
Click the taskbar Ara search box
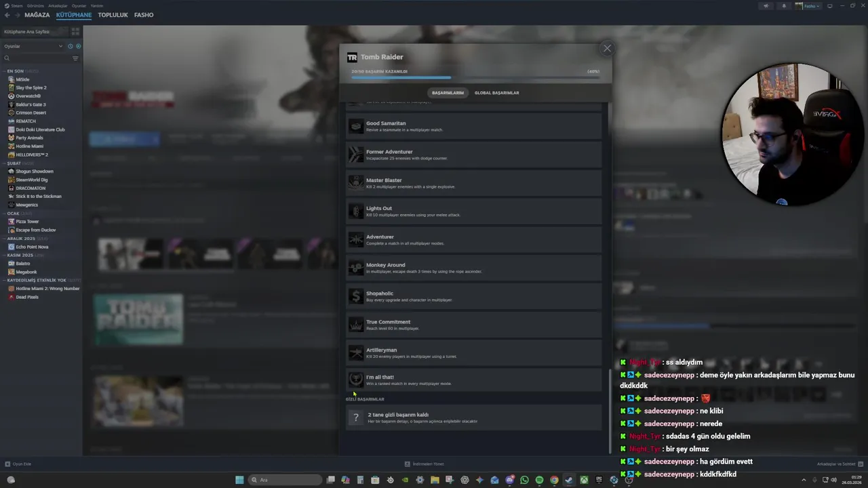(x=285, y=480)
